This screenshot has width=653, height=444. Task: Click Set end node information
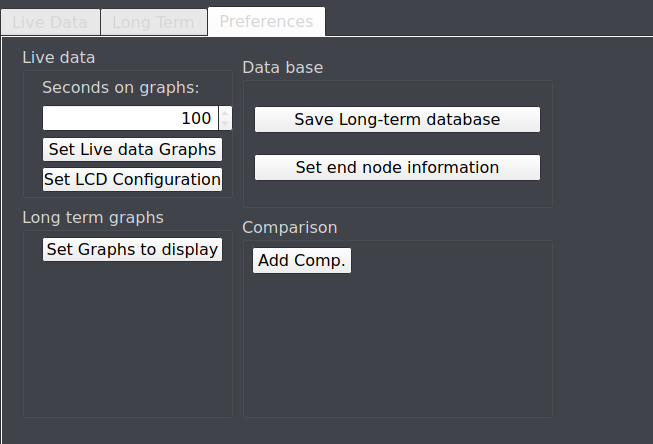397,167
